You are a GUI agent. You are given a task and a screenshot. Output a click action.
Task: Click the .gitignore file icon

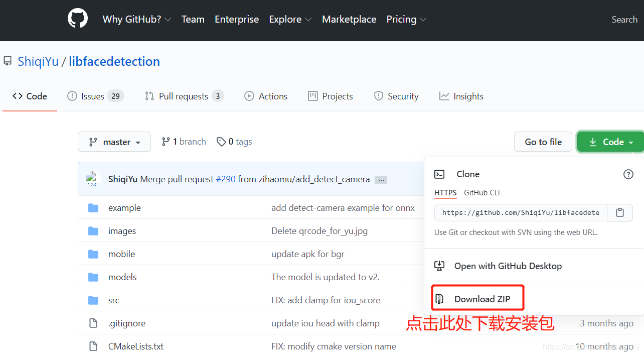pos(93,323)
